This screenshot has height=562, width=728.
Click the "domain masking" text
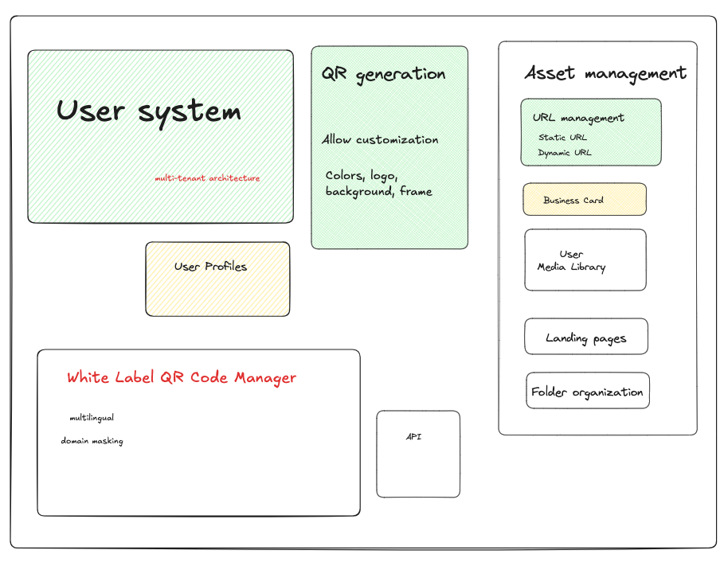(92, 441)
